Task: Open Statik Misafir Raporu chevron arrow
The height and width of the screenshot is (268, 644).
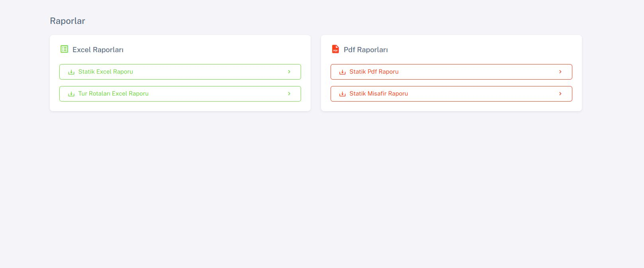Action: click(560, 94)
